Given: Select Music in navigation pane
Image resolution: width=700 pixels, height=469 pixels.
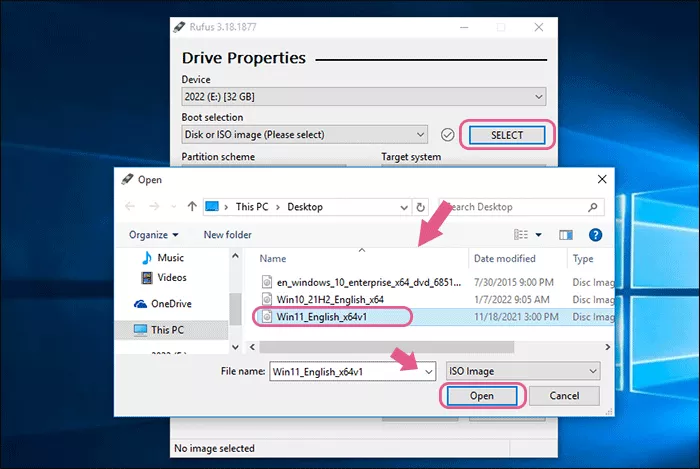Looking at the screenshot, I should pyautogui.click(x=171, y=257).
